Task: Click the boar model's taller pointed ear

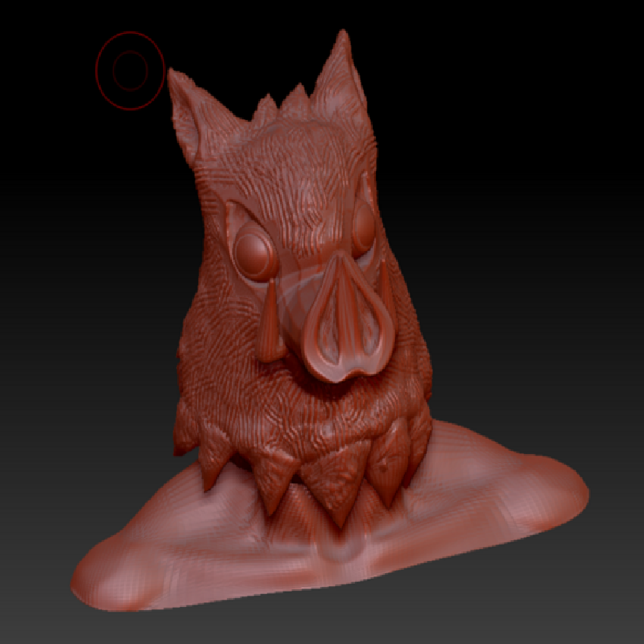Action: click(341, 76)
